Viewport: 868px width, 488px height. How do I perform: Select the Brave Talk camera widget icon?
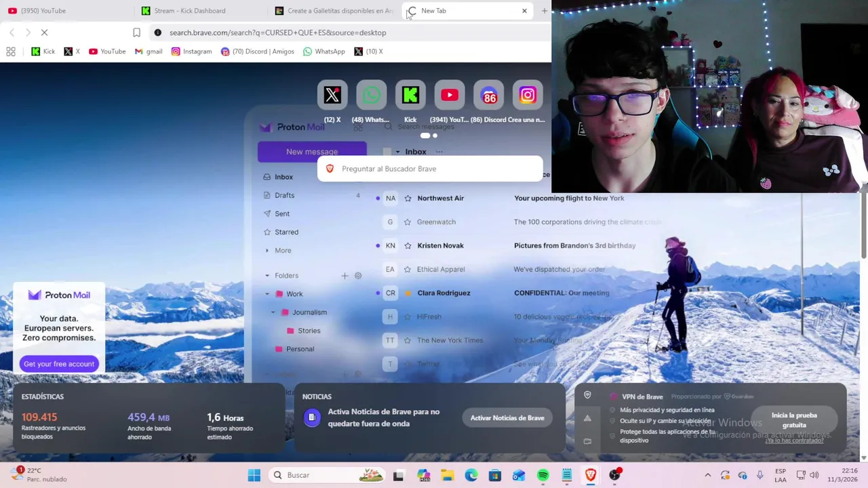pyautogui.click(x=587, y=441)
